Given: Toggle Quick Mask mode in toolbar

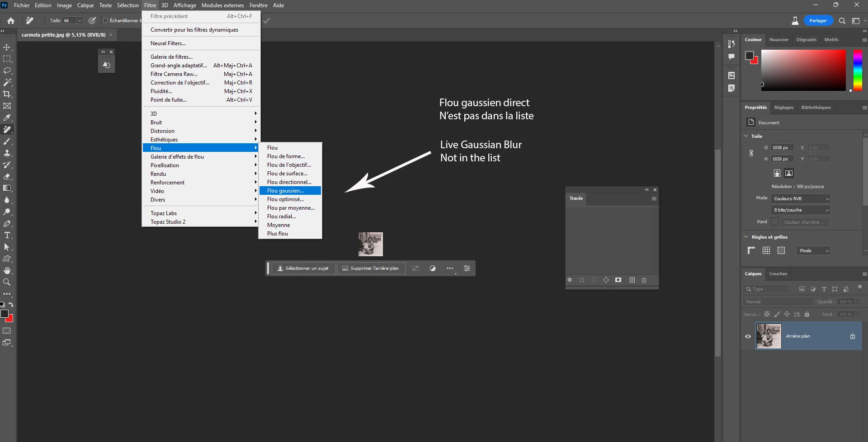Looking at the screenshot, I should (7, 331).
